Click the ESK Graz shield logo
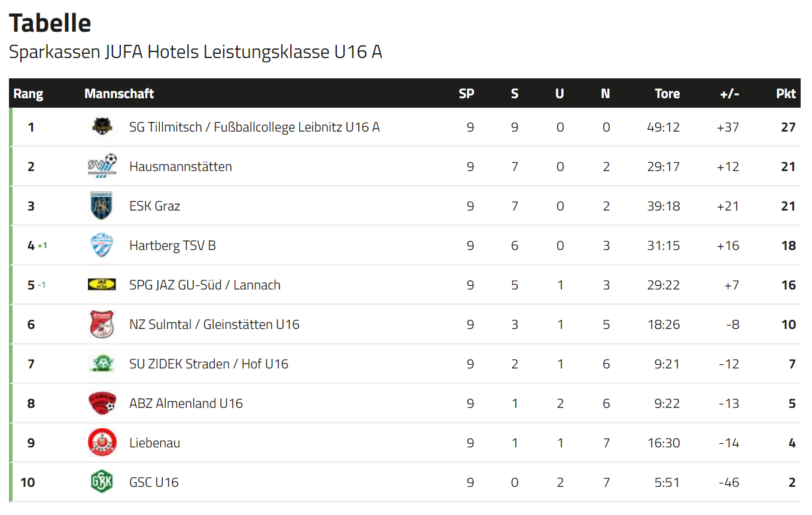812x515 pixels. [102, 206]
